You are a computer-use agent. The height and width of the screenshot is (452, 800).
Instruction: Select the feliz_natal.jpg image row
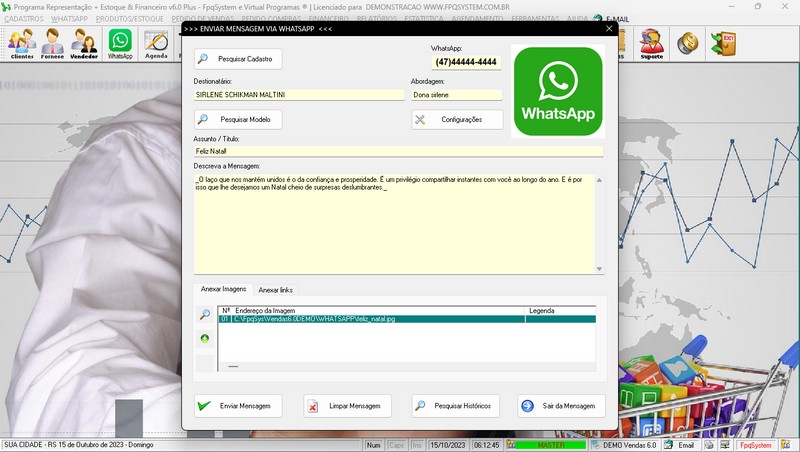pos(407,319)
